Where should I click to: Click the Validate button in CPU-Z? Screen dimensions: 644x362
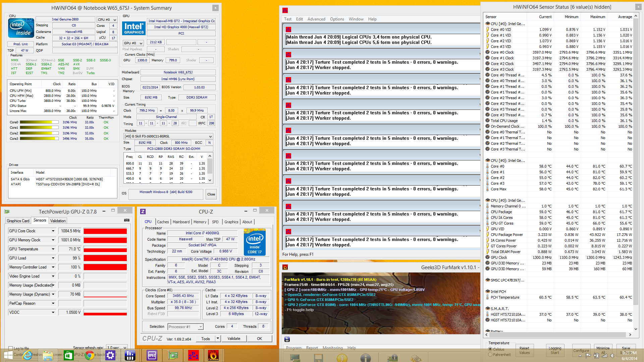pyautogui.click(x=234, y=339)
